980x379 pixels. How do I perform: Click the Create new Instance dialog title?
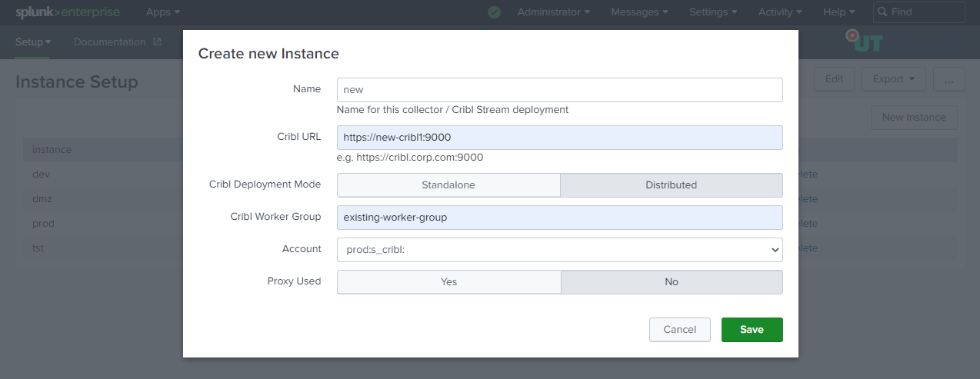268,54
